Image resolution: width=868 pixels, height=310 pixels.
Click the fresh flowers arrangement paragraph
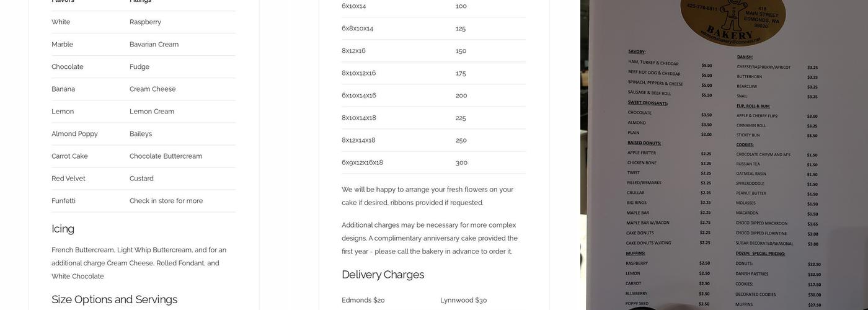pos(427,196)
